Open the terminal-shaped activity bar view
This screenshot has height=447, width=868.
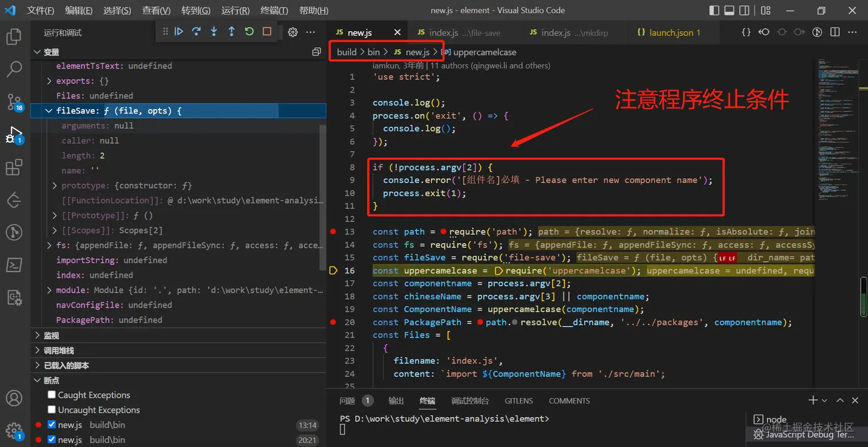pos(14,265)
